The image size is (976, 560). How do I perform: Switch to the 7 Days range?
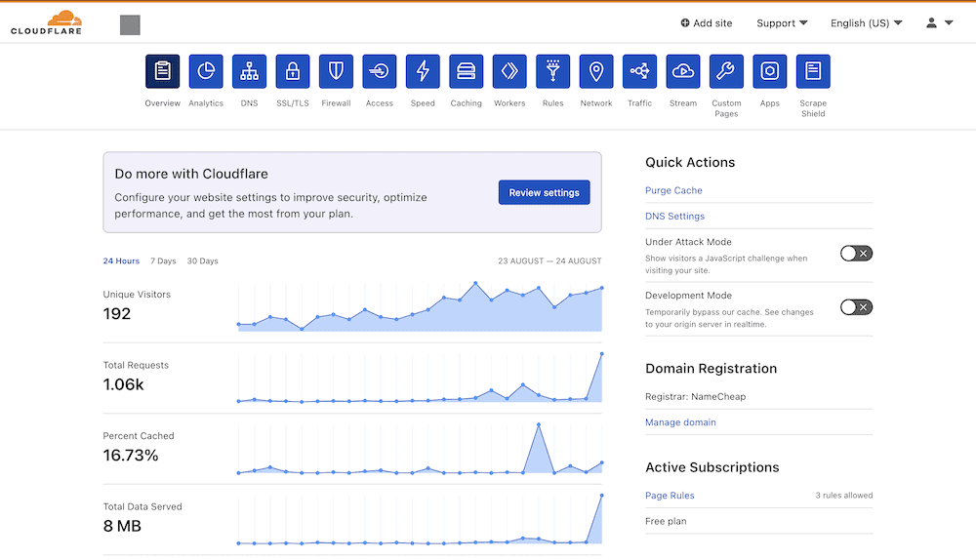click(163, 260)
